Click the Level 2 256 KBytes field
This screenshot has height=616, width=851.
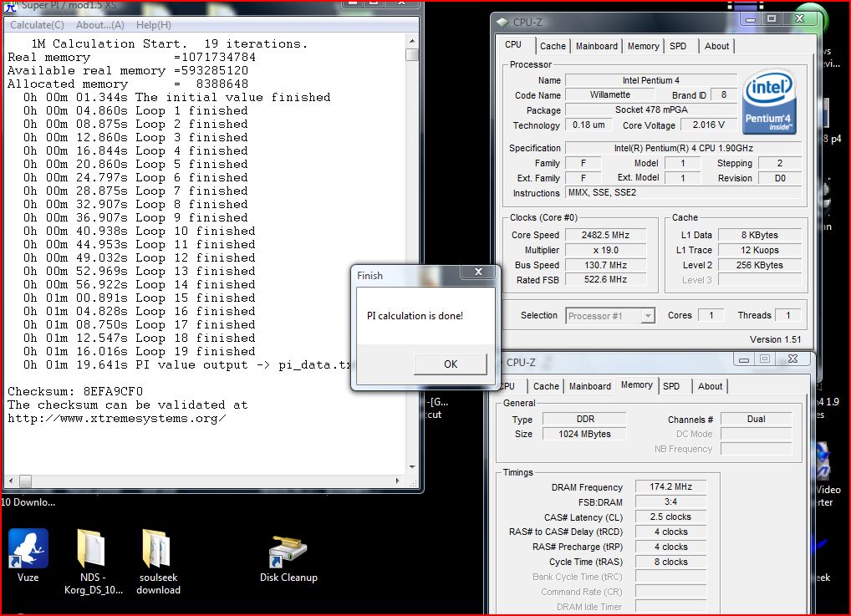[760, 266]
